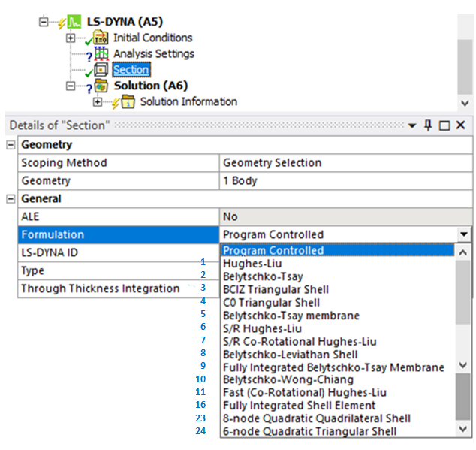
Task: Open the Details panel options arrow
Action: pos(412,125)
